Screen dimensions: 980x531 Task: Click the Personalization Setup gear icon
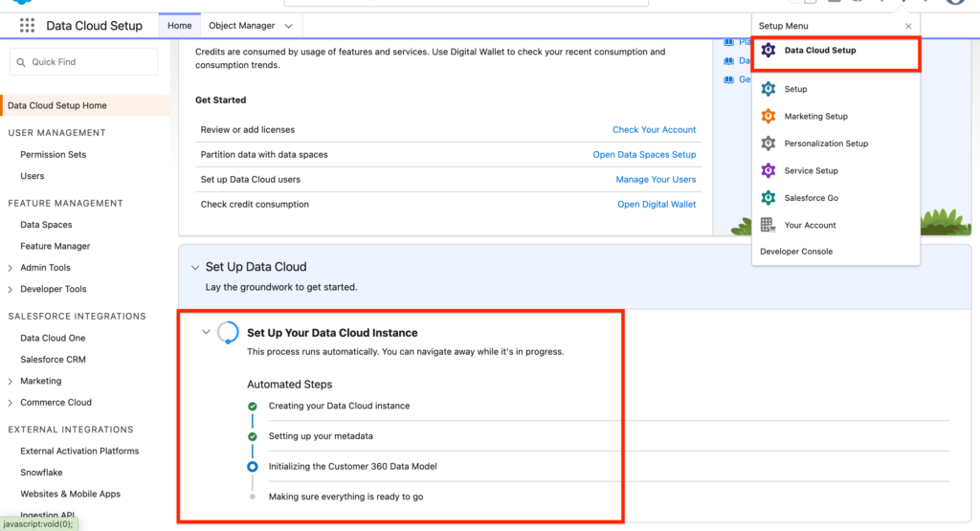tap(768, 144)
